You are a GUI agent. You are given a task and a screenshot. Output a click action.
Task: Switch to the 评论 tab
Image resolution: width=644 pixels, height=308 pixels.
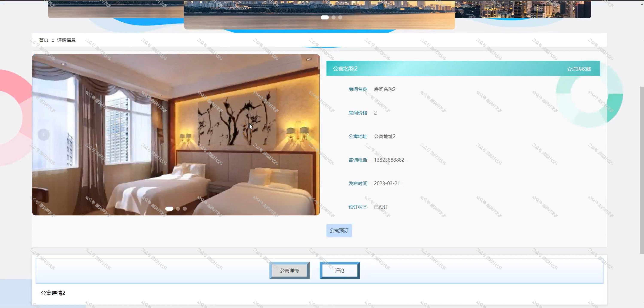tap(340, 270)
